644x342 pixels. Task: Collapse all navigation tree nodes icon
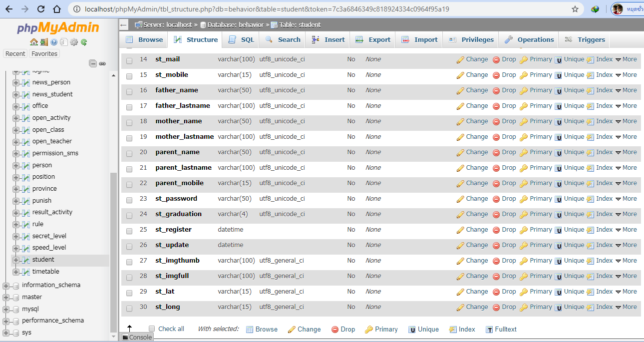[x=93, y=63]
